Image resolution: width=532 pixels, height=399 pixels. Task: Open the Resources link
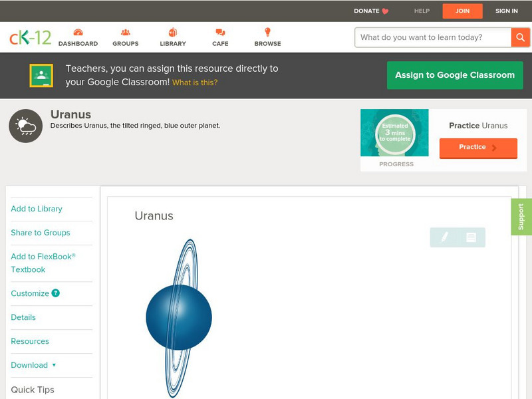tap(30, 341)
